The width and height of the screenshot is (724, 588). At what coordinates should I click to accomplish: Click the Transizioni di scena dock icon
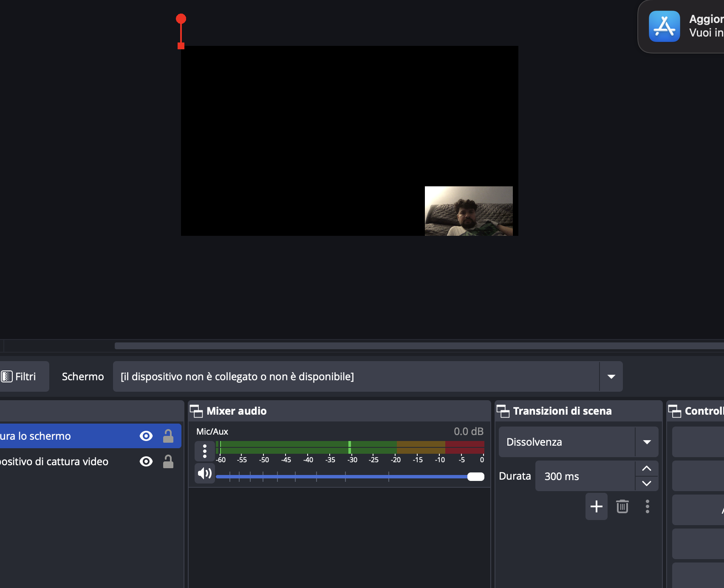point(503,411)
